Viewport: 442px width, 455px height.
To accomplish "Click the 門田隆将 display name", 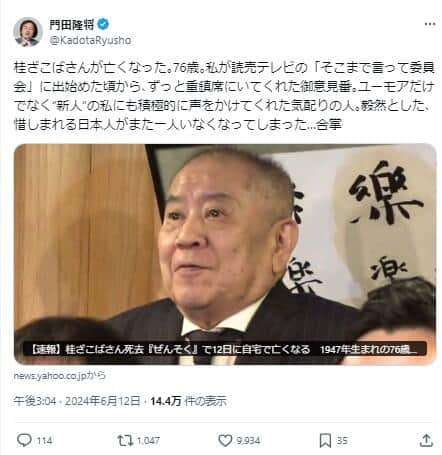I will [x=72, y=24].
